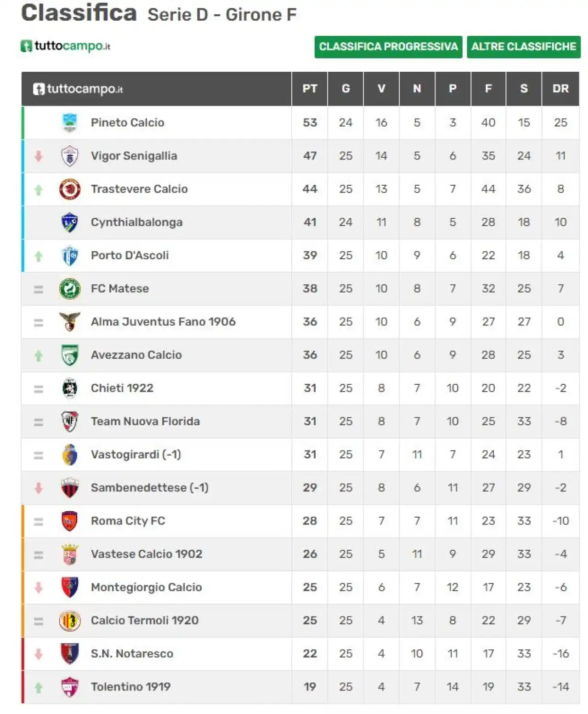The width and height of the screenshot is (588, 714).
Task: Click the Vastogirardi (-1) team name
Action: pyautogui.click(x=136, y=455)
